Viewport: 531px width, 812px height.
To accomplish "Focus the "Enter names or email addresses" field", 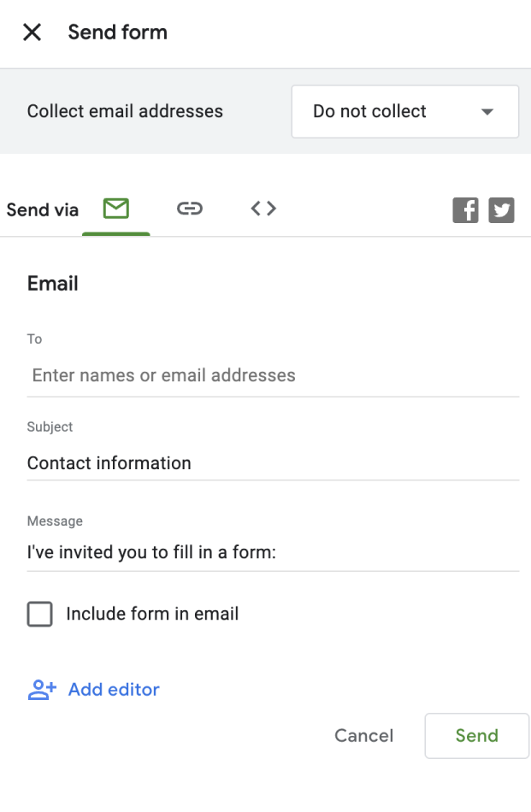I will [273, 375].
